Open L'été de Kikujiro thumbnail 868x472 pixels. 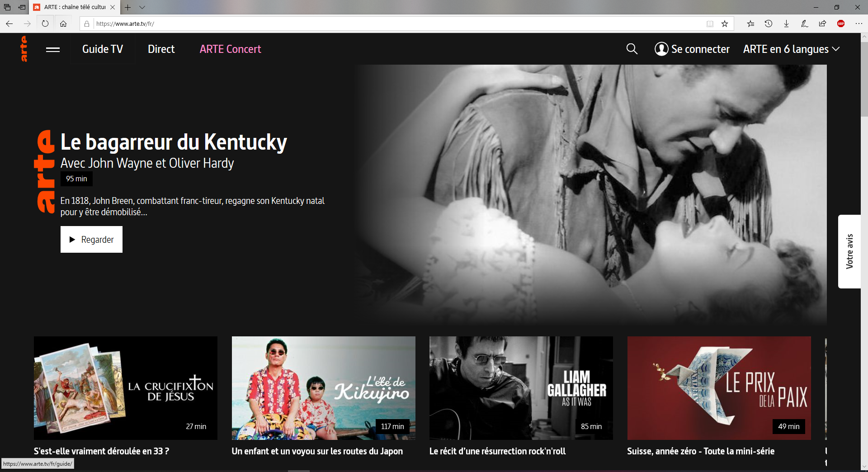323,388
